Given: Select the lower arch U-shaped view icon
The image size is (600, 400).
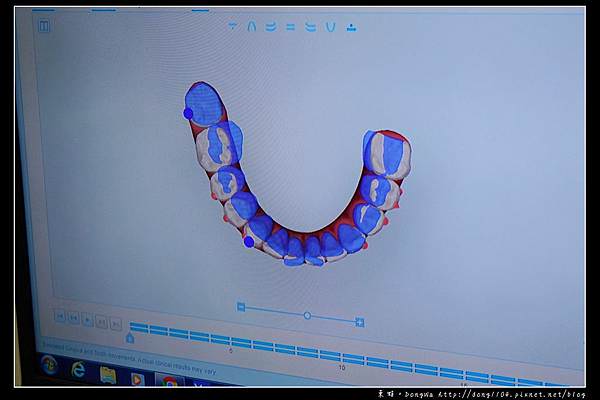Looking at the screenshot, I should click(x=331, y=27).
